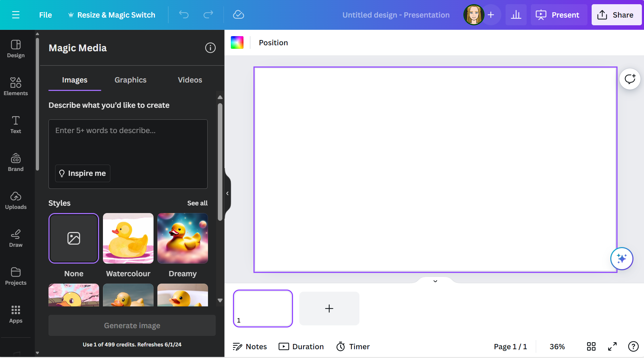The width and height of the screenshot is (644, 358).
Task: Click the Page 1 / 1 indicator
Action: [x=510, y=347]
